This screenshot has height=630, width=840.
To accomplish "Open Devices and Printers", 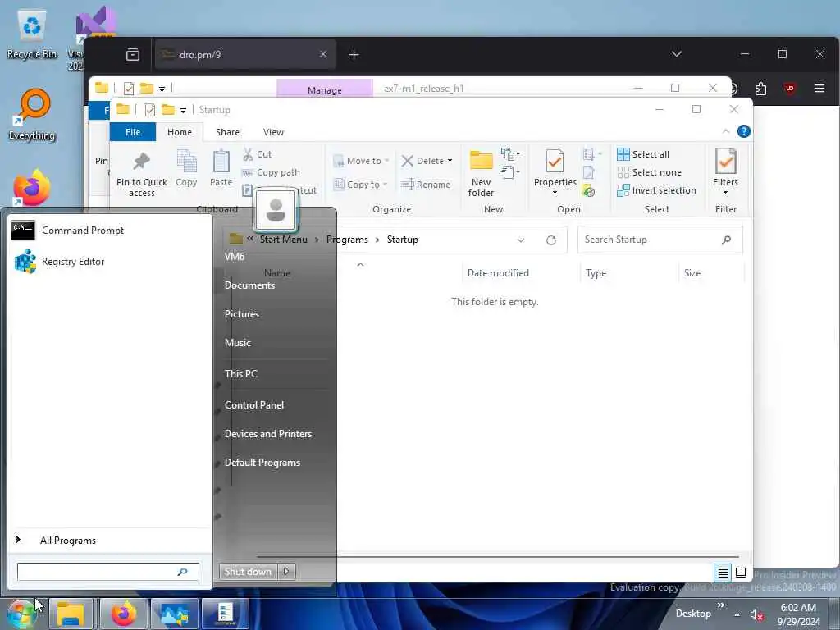I will (x=268, y=434).
